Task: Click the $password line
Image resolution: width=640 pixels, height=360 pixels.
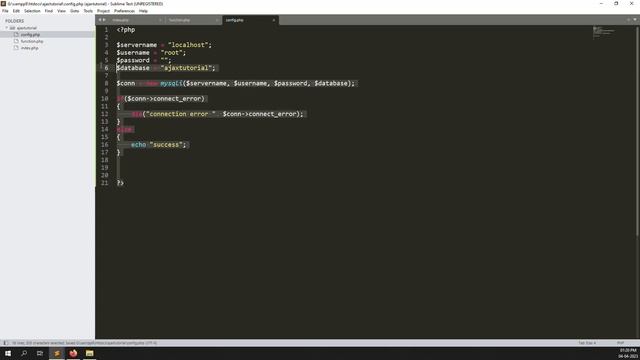Action: pyautogui.click(x=144, y=60)
